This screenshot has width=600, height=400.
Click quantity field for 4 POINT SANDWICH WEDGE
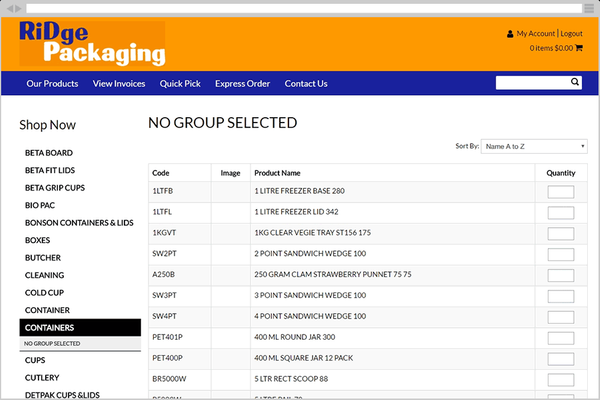[x=561, y=317]
